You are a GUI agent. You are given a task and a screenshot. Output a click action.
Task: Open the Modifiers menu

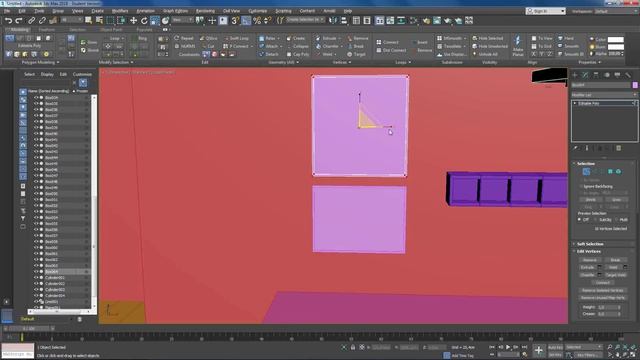point(120,11)
